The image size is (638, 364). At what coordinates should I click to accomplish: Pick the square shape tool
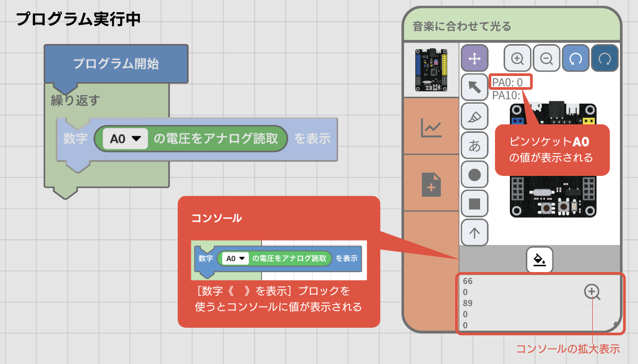[x=474, y=203]
